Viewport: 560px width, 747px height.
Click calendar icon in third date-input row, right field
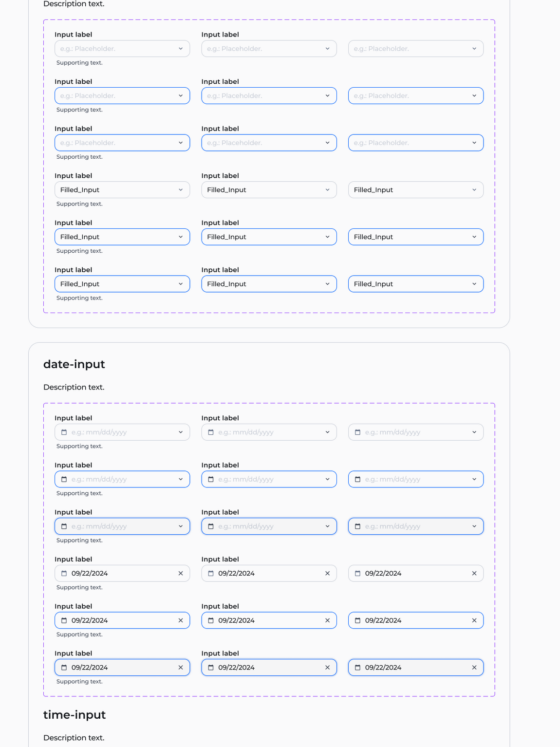pos(357,526)
